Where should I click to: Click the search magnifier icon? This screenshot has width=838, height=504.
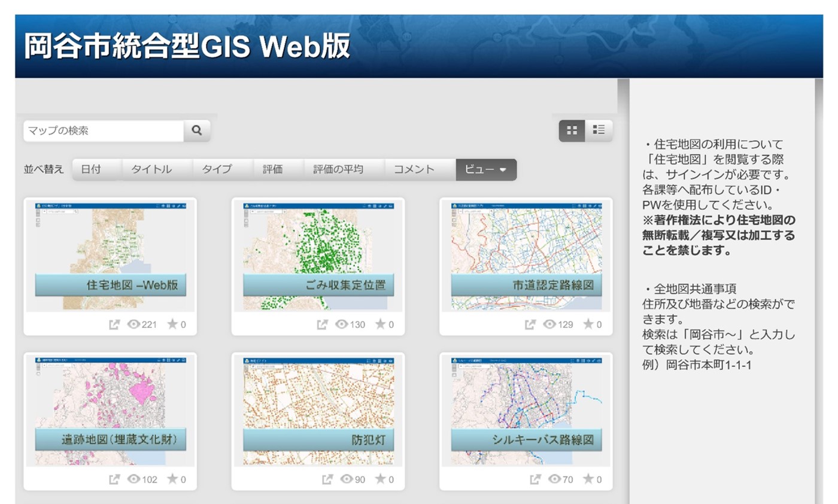(196, 130)
